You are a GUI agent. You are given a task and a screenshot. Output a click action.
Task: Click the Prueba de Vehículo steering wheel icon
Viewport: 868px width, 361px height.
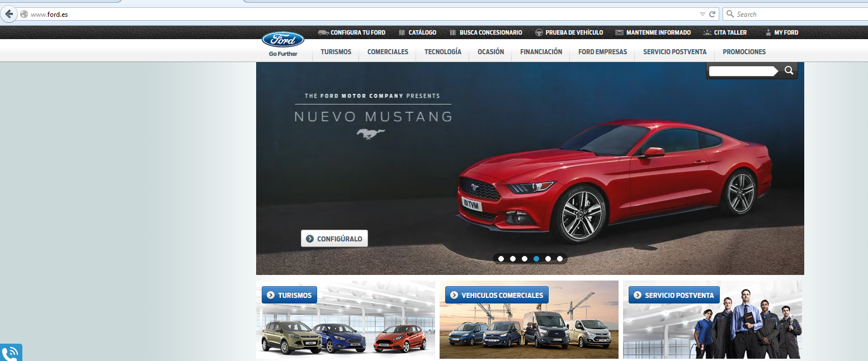[539, 32]
